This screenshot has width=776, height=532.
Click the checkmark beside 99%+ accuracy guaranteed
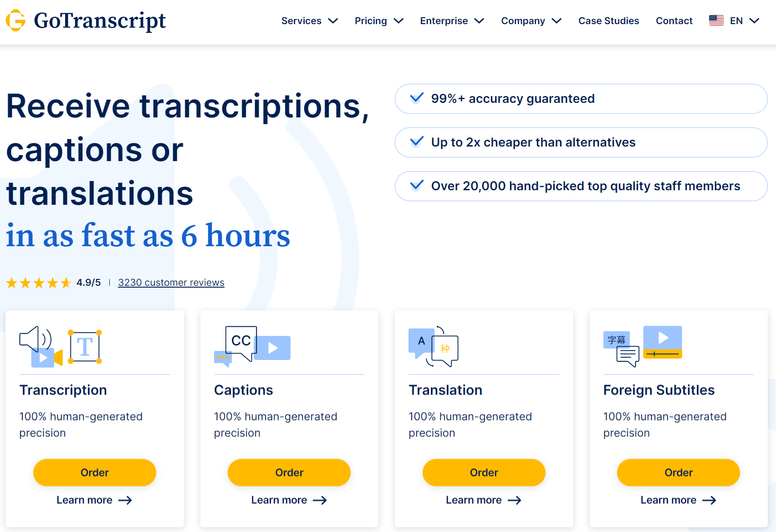tap(416, 98)
